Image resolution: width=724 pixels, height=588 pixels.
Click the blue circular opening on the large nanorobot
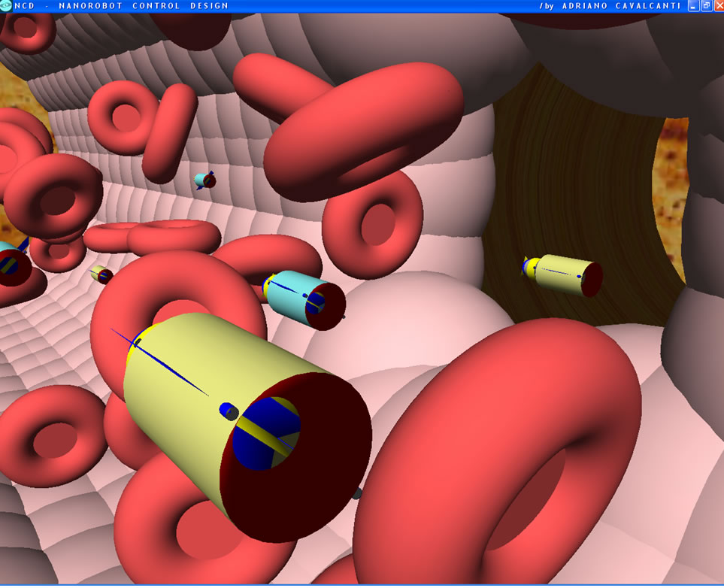pos(266,433)
